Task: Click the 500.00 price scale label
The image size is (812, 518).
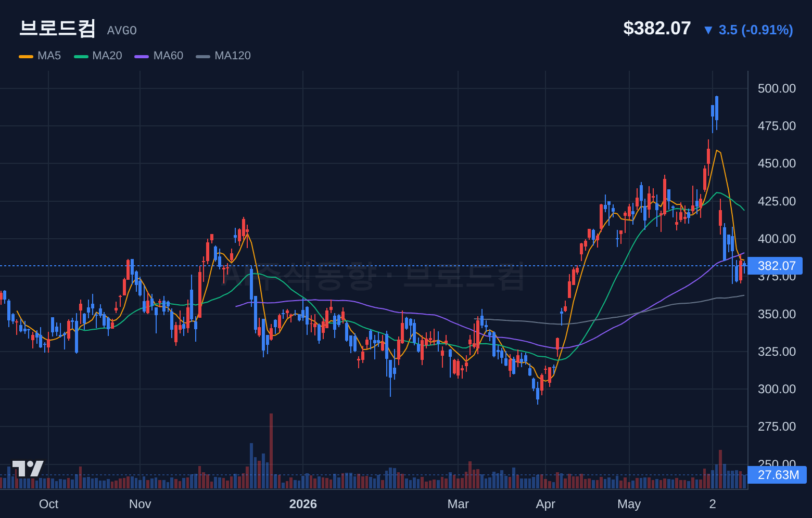Action: (x=777, y=88)
